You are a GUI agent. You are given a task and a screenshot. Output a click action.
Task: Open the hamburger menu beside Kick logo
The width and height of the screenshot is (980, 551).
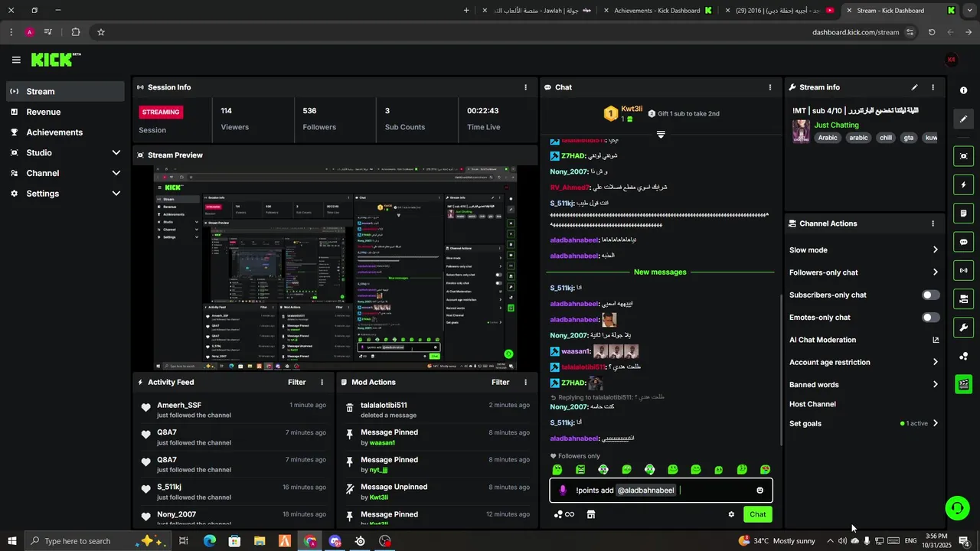pyautogui.click(x=16, y=60)
